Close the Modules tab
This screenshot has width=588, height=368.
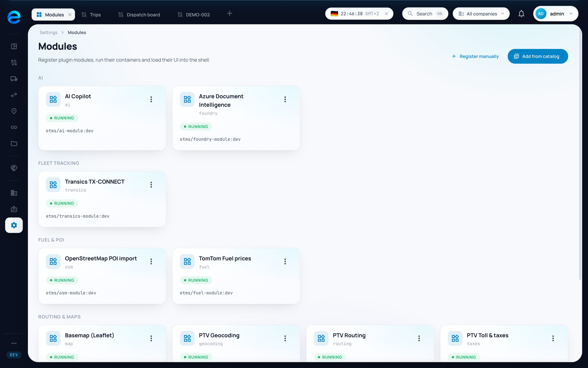point(70,15)
